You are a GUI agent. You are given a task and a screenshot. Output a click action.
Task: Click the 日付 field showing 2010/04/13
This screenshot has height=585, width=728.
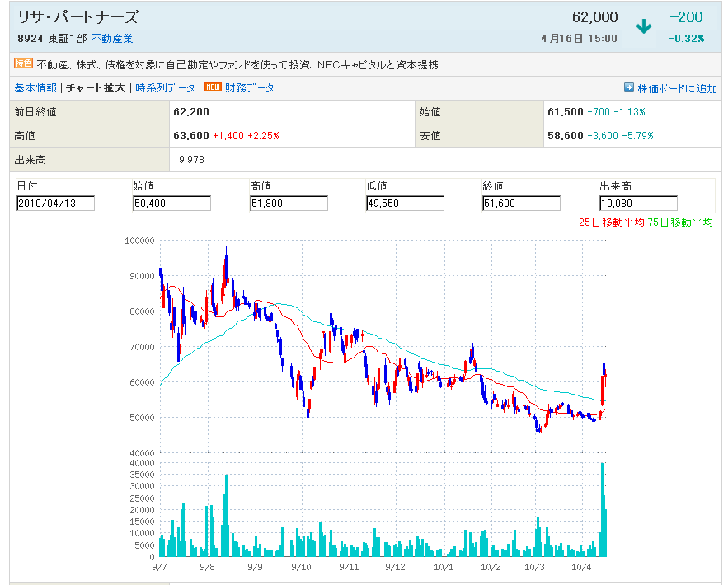coord(55,204)
